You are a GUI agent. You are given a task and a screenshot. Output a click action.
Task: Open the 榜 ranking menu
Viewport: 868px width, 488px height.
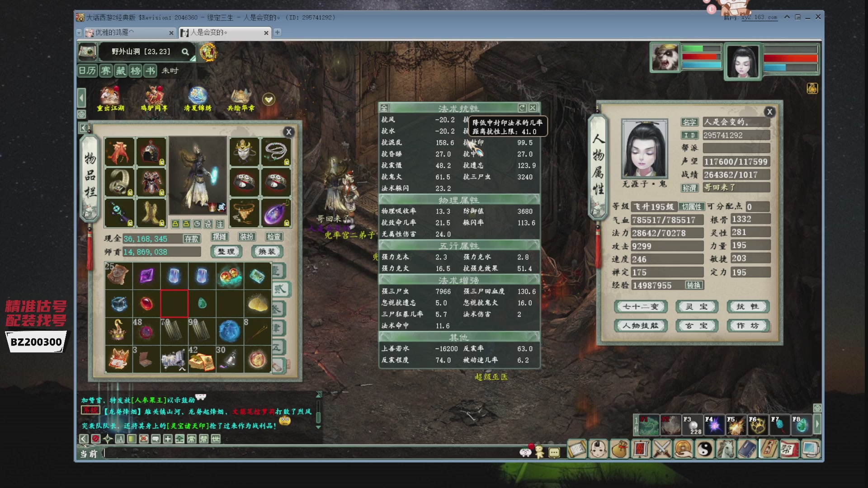tap(136, 70)
